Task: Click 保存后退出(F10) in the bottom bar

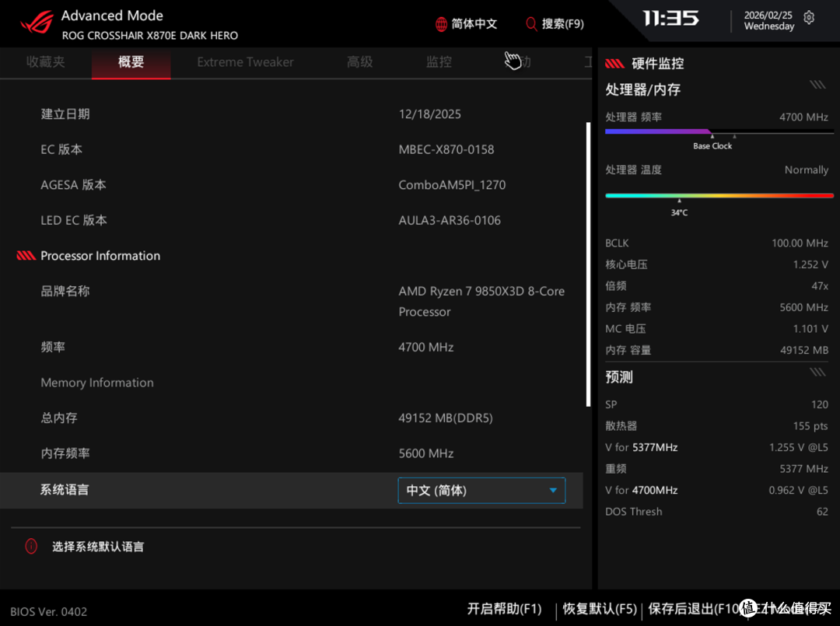Action: 694,609
